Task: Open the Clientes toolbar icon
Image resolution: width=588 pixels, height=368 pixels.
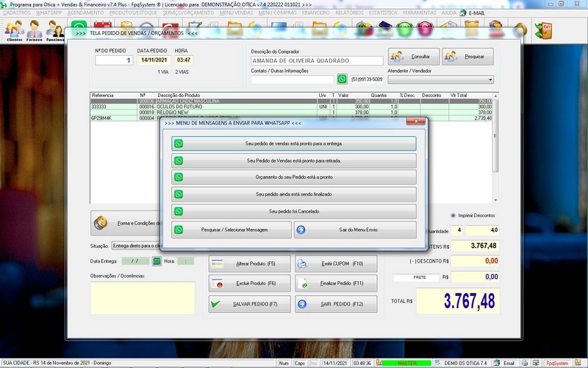Action: (14, 30)
